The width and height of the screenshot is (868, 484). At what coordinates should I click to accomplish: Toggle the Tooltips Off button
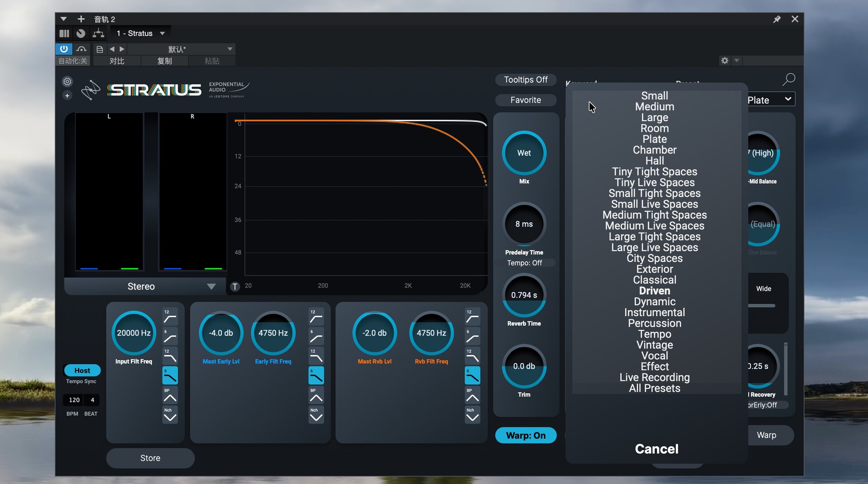pos(525,80)
